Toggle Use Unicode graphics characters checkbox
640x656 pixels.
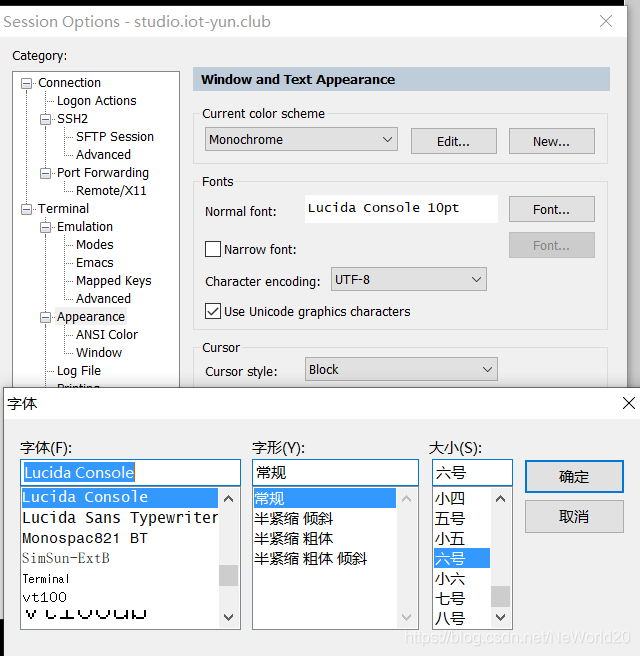tap(213, 312)
